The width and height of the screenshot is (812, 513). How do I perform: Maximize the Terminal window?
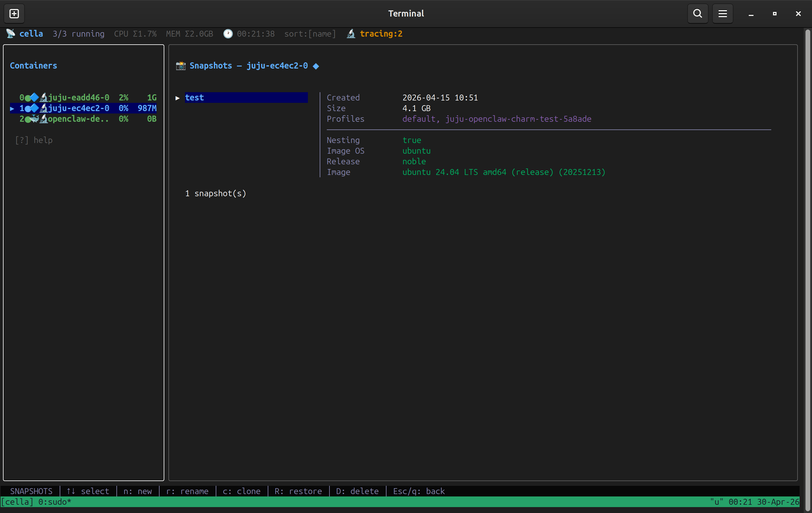pyautogui.click(x=774, y=14)
